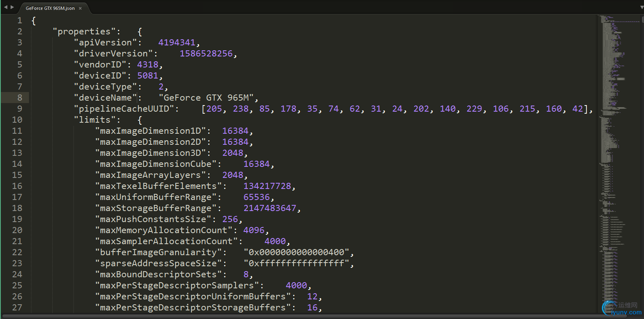Close the GeForce GTX 965M.json tab
This screenshot has height=319, width=644.
[x=80, y=8]
